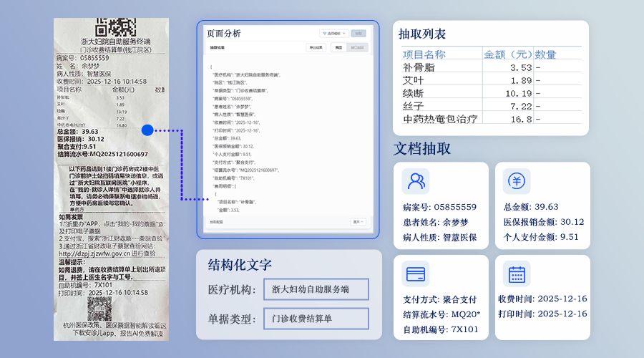Click the calendar date icon
This screenshot has width=644, height=358.
pyautogui.click(x=516, y=274)
